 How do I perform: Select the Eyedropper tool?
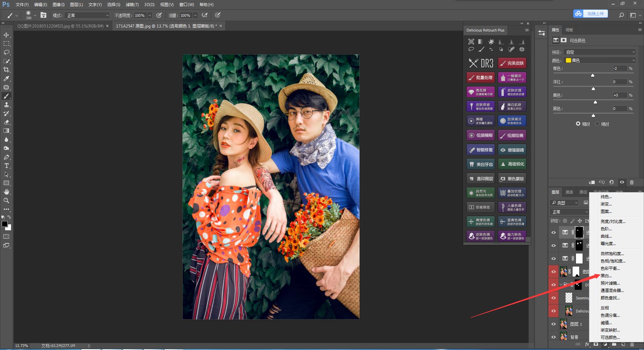[x=6, y=78]
